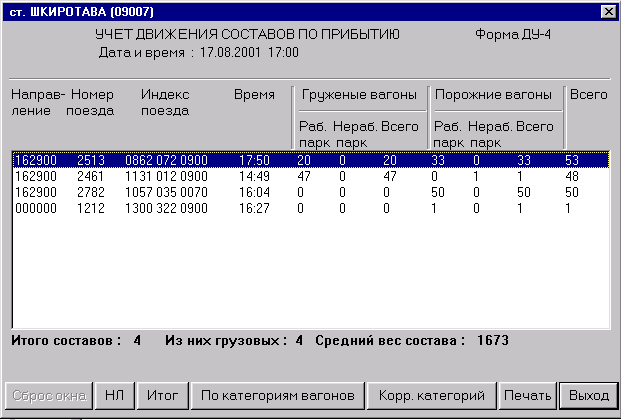The image size is (621, 420).
Task: Click average weight value 1673
Action: pos(493,340)
